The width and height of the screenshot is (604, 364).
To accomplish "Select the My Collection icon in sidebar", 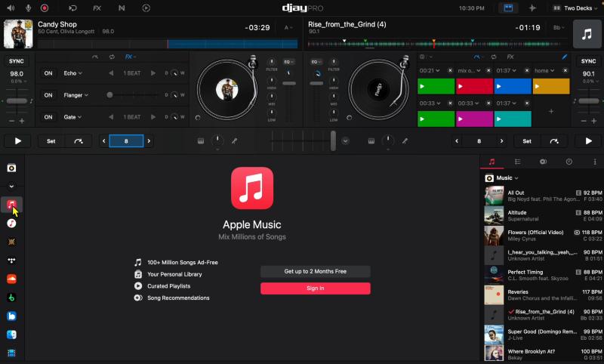I will [x=11, y=168].
